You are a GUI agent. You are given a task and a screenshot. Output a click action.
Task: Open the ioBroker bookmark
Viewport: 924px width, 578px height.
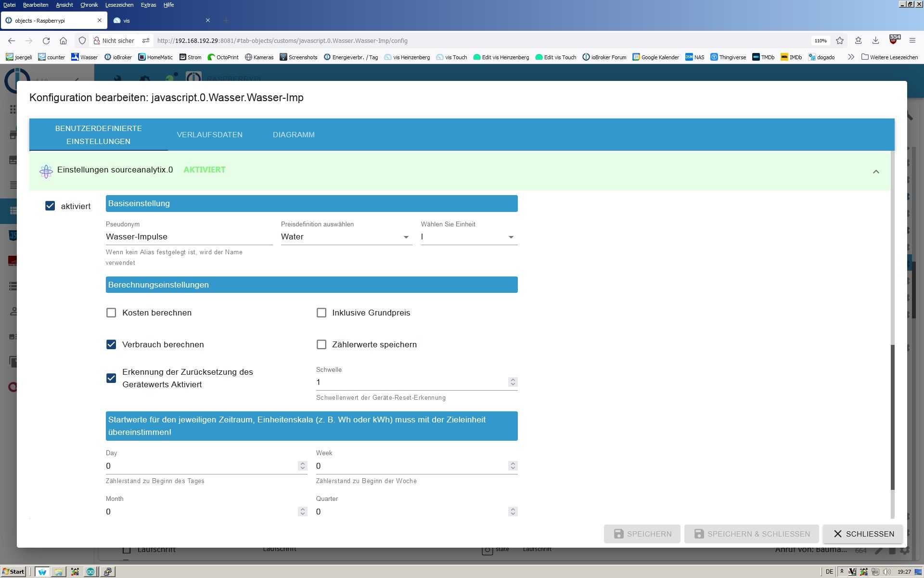[x=118, y=57]
